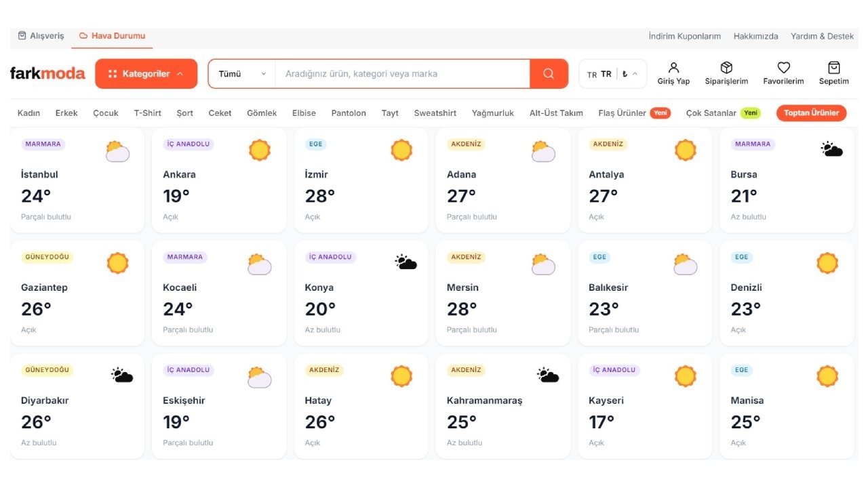Select the Yağmurluk category
This screenshot has width=868, height=488.
(493, 113)
